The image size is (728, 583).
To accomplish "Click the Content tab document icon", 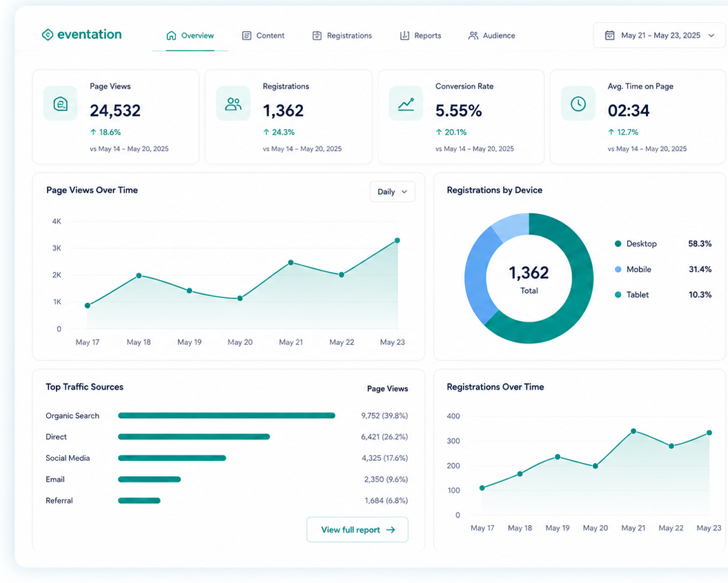I will click(x=246, y=36).
